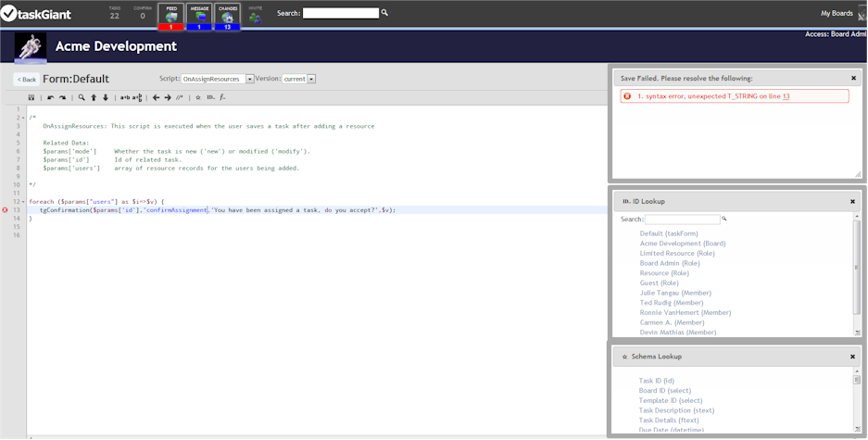Open the Script dropdown OnAssignResources
This screenshot has width=868, height=440.
(x=218, y=80)
